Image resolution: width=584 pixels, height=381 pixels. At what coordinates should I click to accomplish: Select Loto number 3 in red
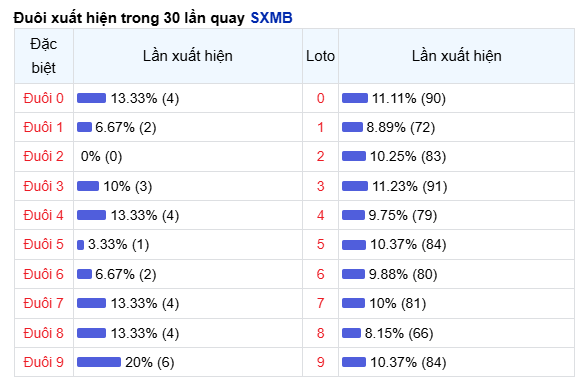pyautogui.click(x=320, y=186)
